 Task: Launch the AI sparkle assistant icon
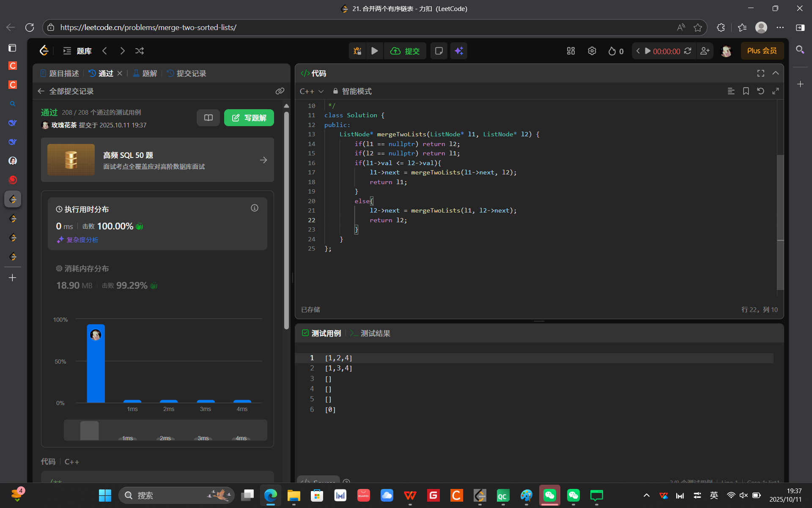coord(459,51)
